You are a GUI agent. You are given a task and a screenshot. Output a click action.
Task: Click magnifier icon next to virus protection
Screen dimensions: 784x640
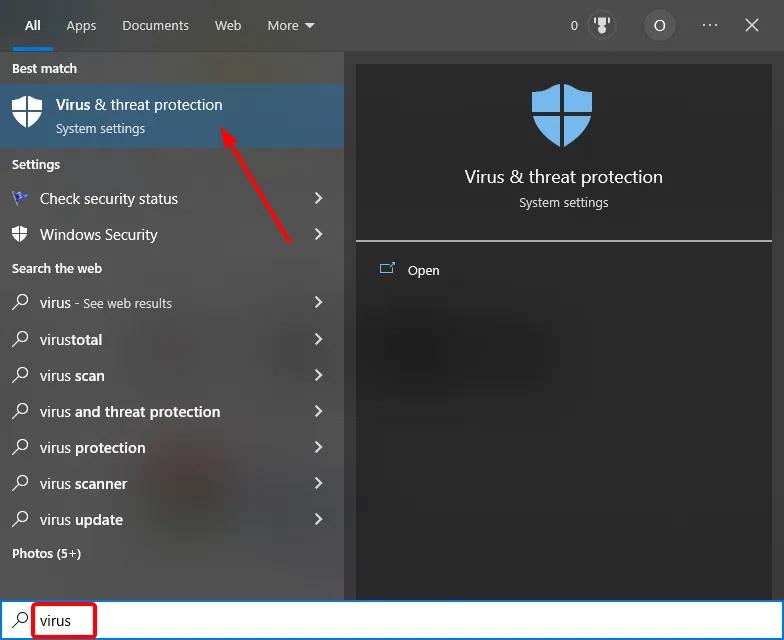coord(20,446)
